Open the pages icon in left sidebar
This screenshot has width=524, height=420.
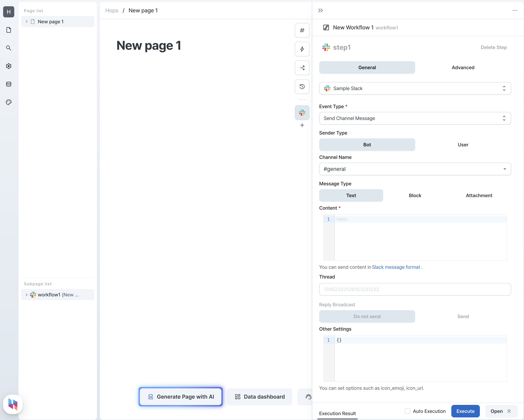pyautogui.click(x=9, y=30)
